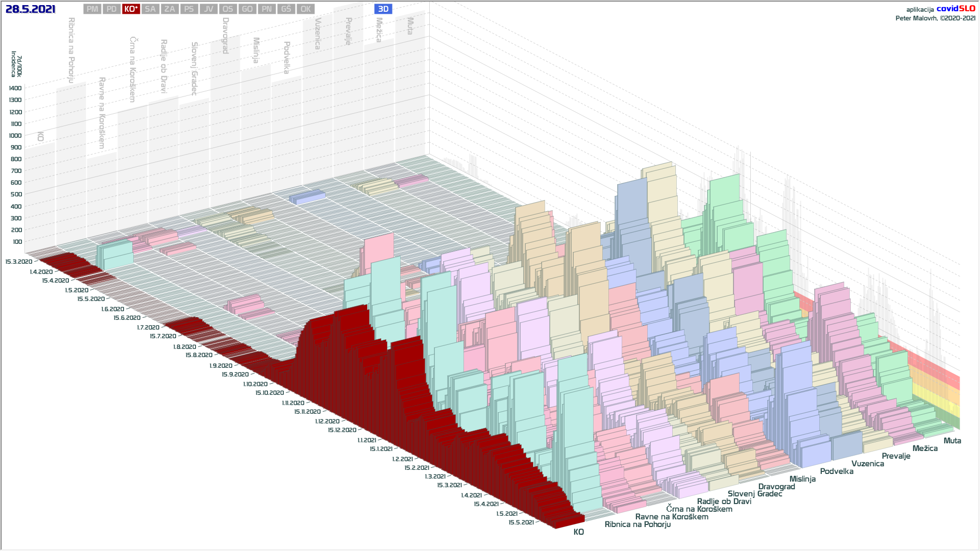Click the Muta municipality label at bottom right
Screen dimensions: 980x551
click(x=952, y=441)
